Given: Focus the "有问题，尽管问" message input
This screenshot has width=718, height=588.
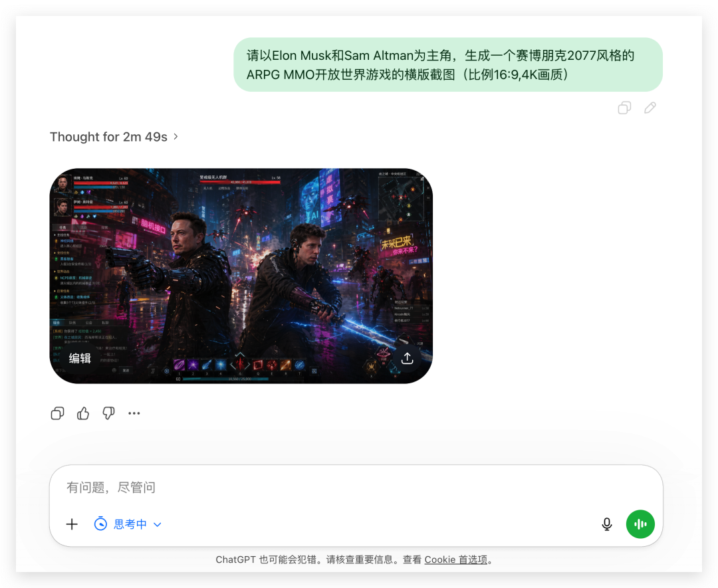Looking at the screenshot, I should (332, 488).
